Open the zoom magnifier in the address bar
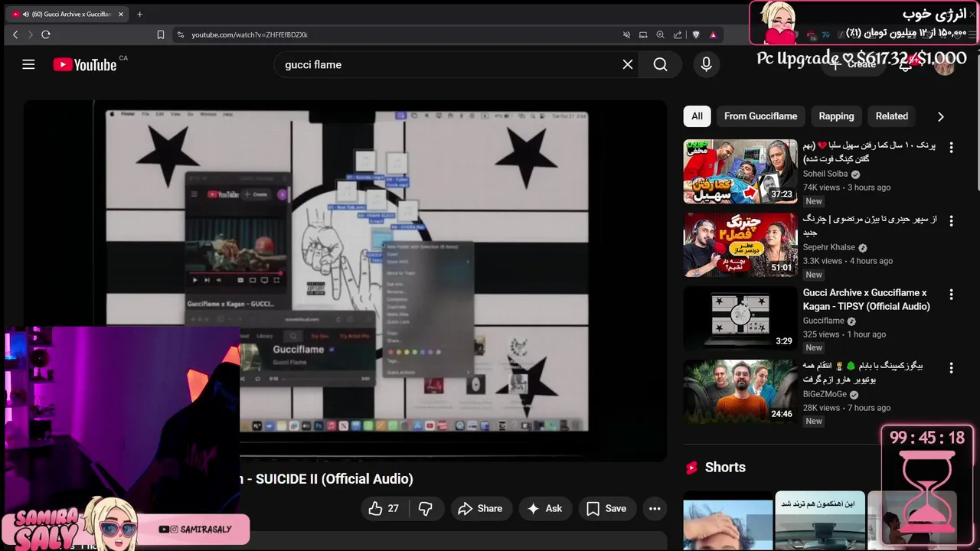 [x=661, y=34]
